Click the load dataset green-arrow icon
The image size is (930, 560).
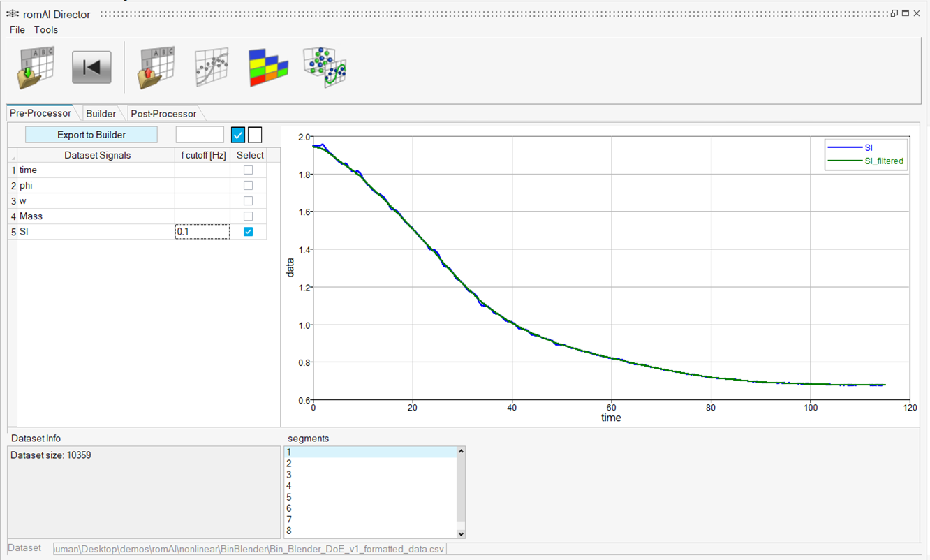37,68
